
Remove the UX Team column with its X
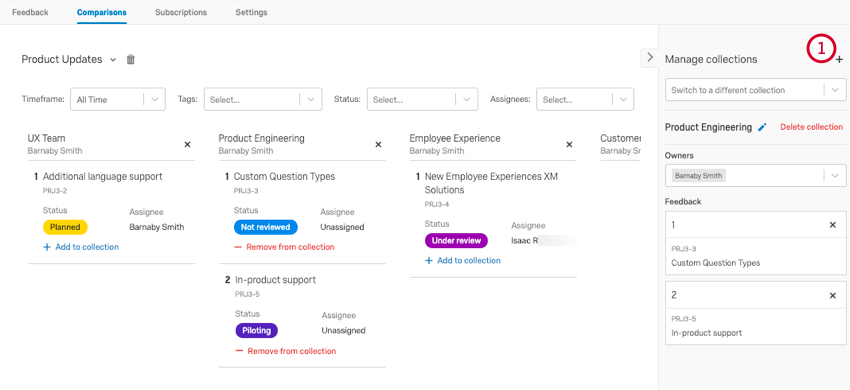188,144
